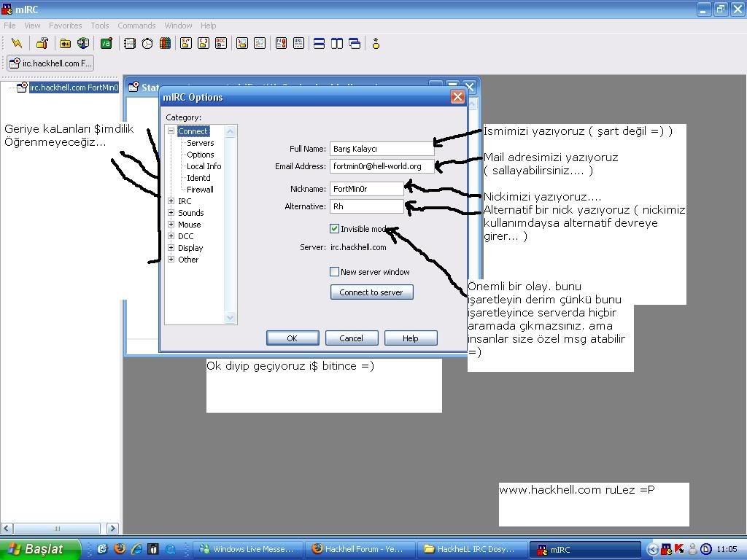Select irc.hackhell.com FortMin0r in treebar
The width and height of the screenshot is (747, 560).
[74, 87]
